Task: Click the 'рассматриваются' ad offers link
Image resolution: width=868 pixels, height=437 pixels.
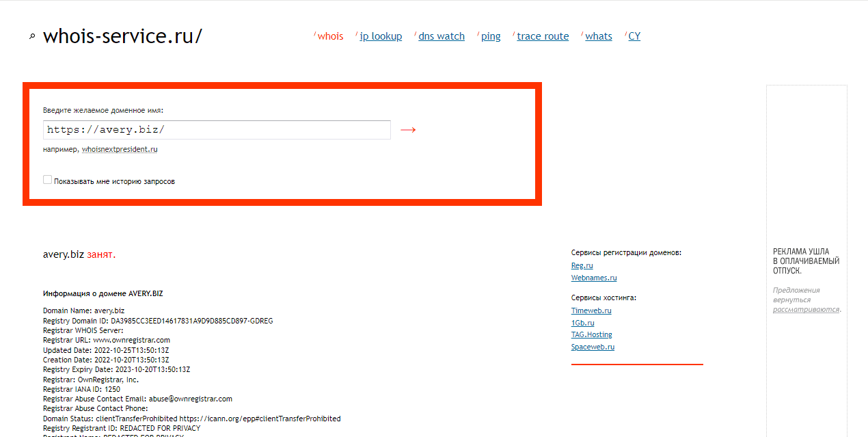Action: [805, 309]
